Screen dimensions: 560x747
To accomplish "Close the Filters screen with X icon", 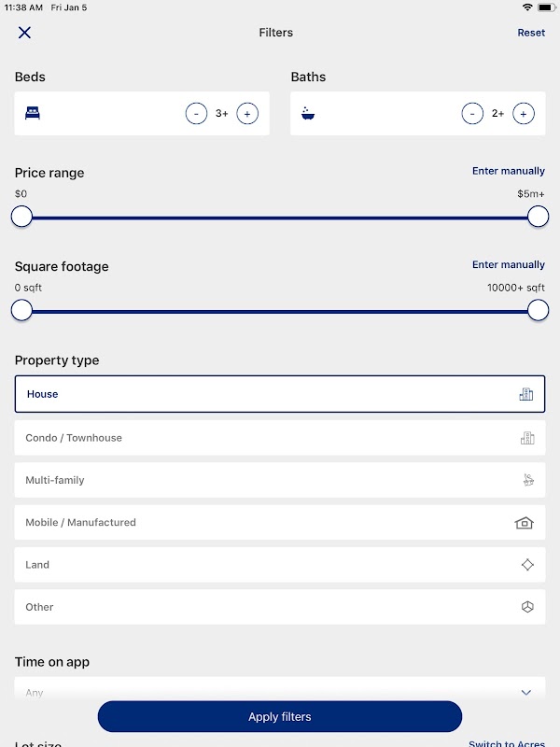I will coord(24,33).
